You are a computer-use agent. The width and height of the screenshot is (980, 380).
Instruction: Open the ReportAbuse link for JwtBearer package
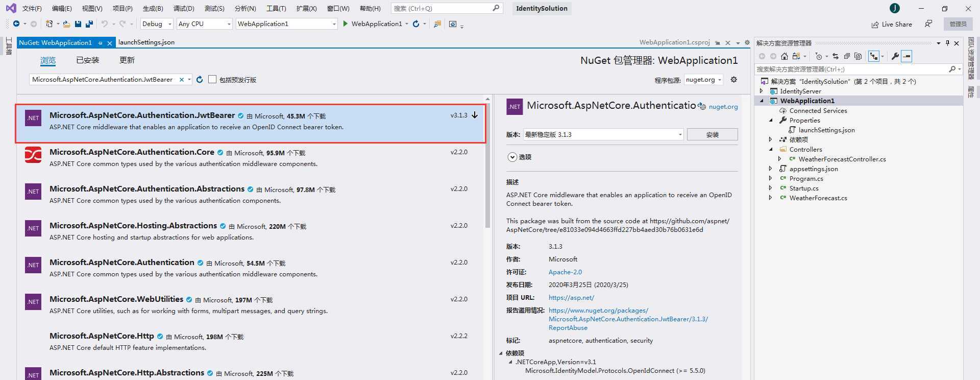pyautogui.click(x=568, y=328)
